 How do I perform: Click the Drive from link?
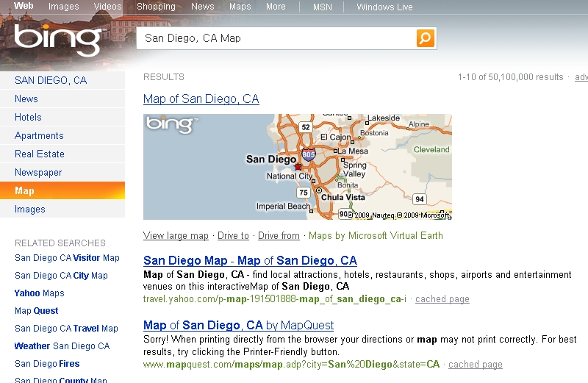[279, 235]
